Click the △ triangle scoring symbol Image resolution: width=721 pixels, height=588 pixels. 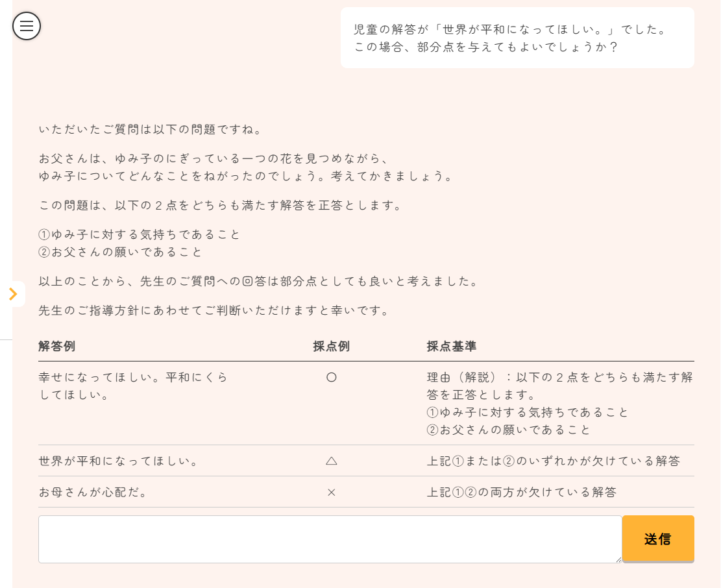(x=331, y=461)
